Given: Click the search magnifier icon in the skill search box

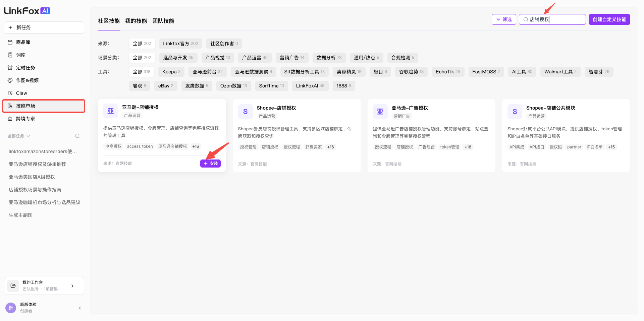Looking at the screenshot, I should [x=526, y=19].
